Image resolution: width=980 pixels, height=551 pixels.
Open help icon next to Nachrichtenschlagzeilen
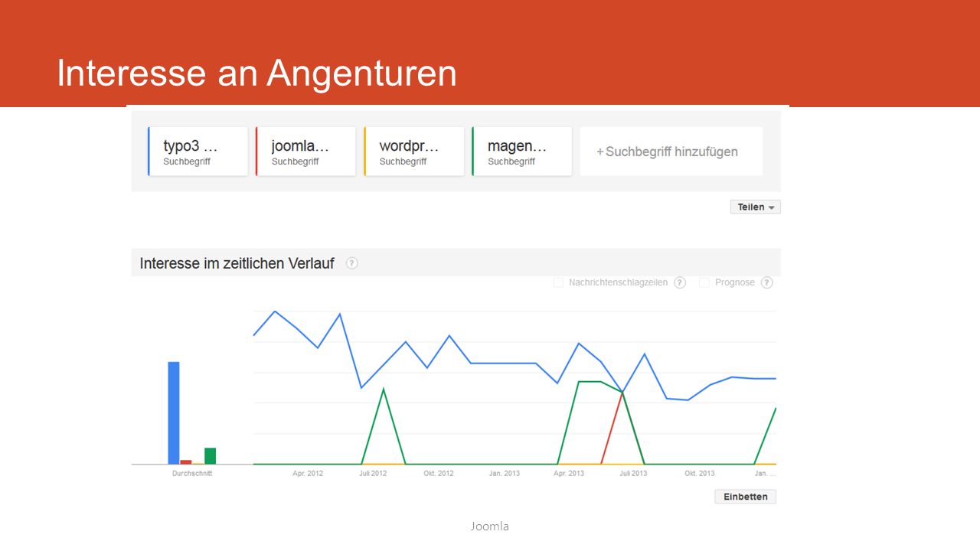click(x=680, y=282)
